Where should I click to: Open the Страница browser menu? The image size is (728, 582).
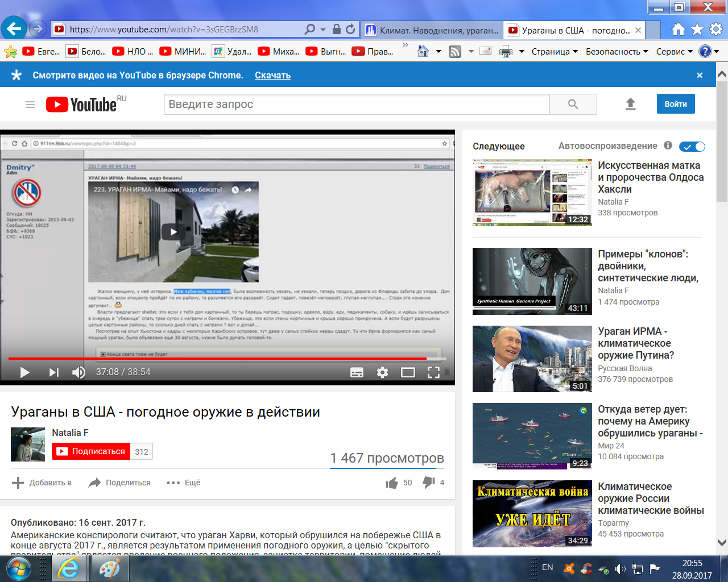click(555, 52)
